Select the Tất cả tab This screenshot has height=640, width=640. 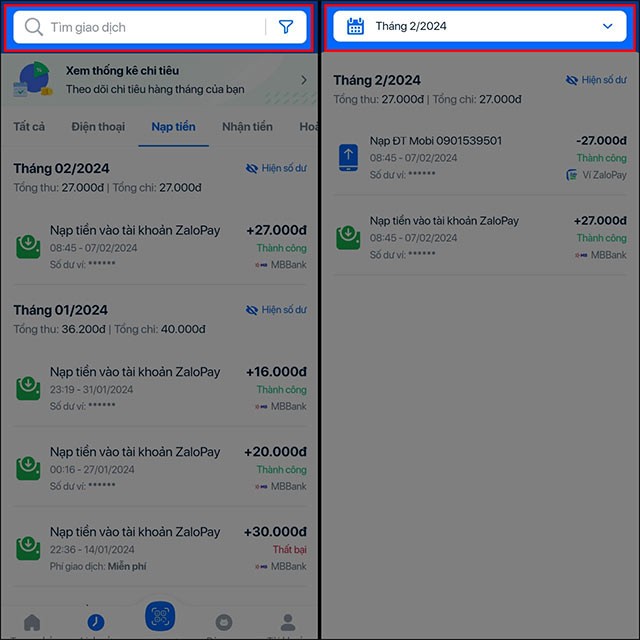(x=29, y=127)
